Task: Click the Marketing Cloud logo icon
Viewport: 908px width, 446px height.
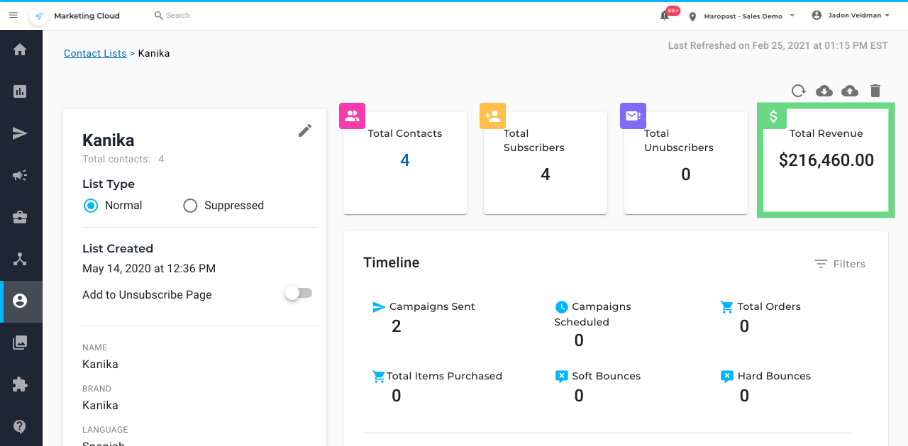Action: (39, 16)
